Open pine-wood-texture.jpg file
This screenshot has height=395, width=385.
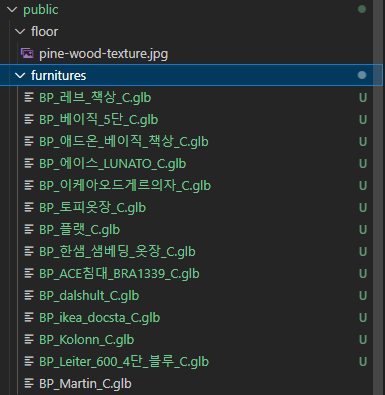104,54
